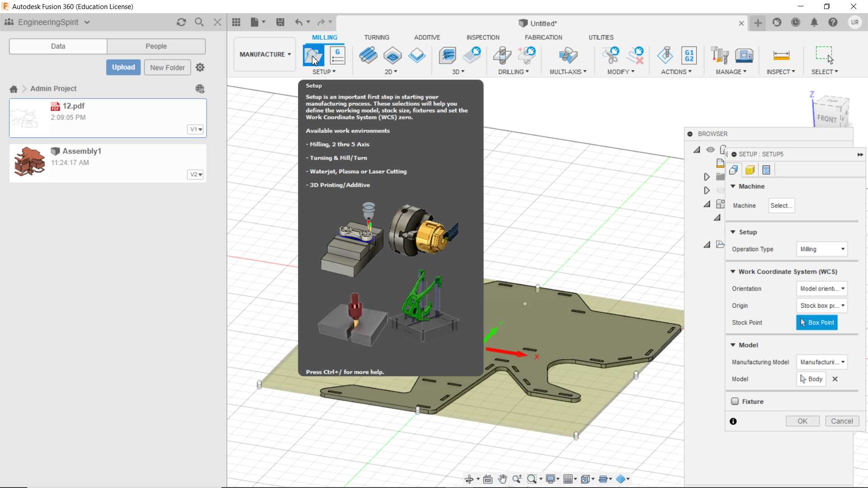Click the Measure icon under Inspect
The image size is (868, 488).
pos(781,56)
